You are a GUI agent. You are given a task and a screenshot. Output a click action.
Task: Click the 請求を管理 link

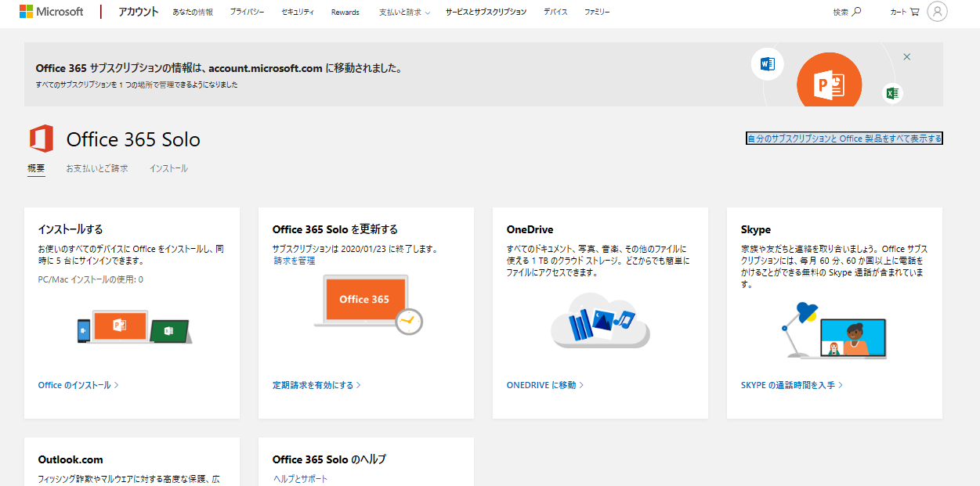pos(294,261)
